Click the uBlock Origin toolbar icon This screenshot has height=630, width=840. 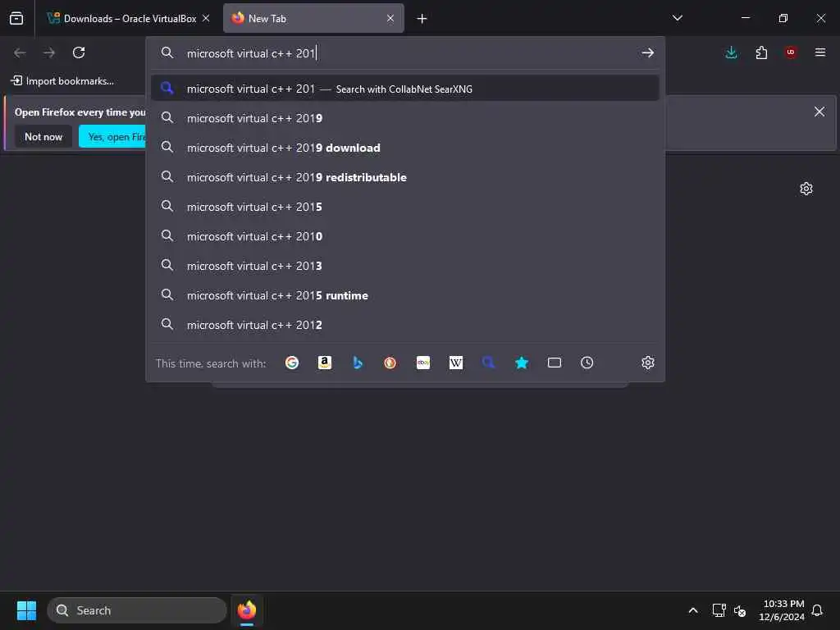tap(791, 52)
